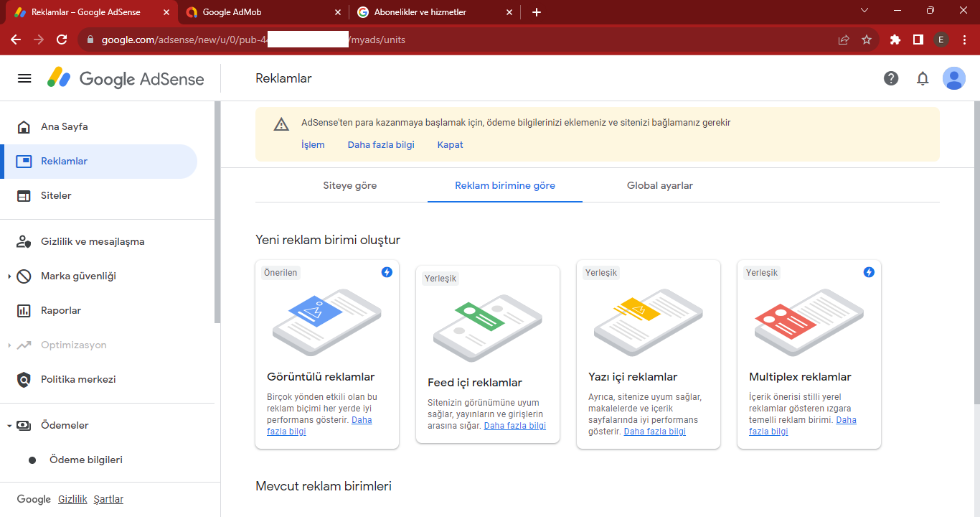Click the lightning badge on Görüntülü reklamlar card
The width and height of the screenshot is (980, 517).
pos(387,272)
